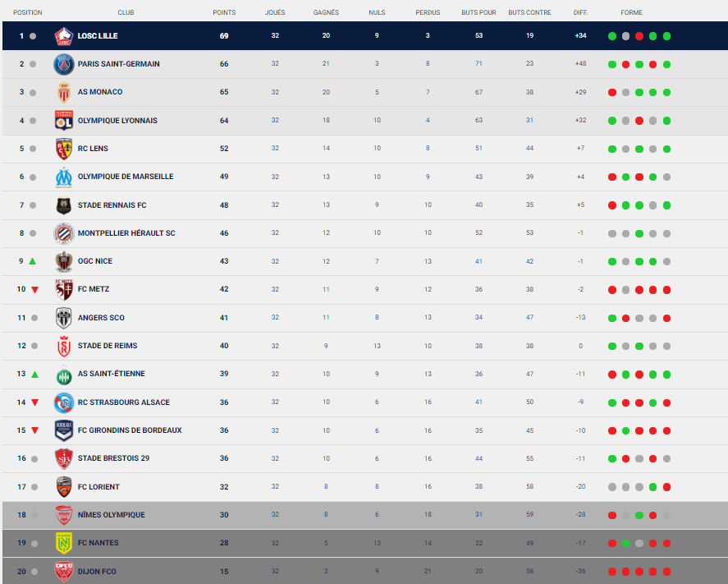Open the RC Lens crest icon
728x584 pixels.
coord(64,149)
